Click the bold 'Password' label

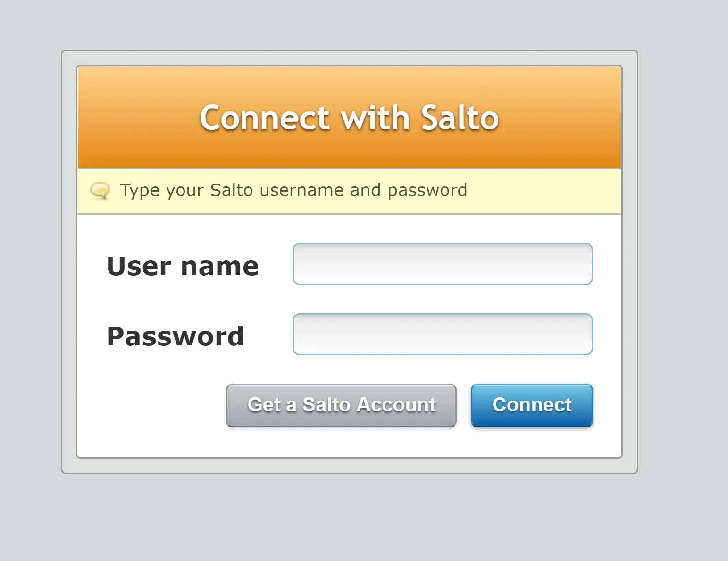175,336
